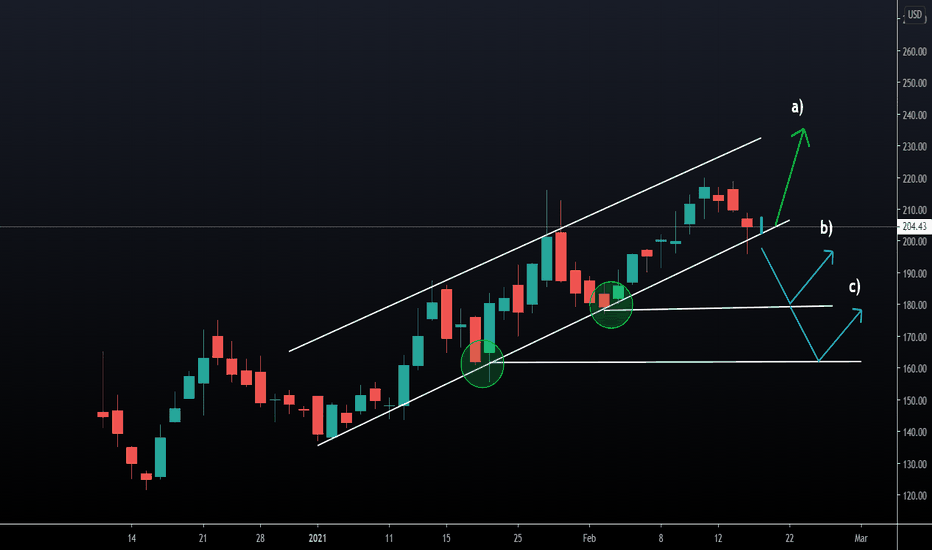Click the 2021 label on time axis
This screenshot has height=550, width=932.
(x=317, y=538)
